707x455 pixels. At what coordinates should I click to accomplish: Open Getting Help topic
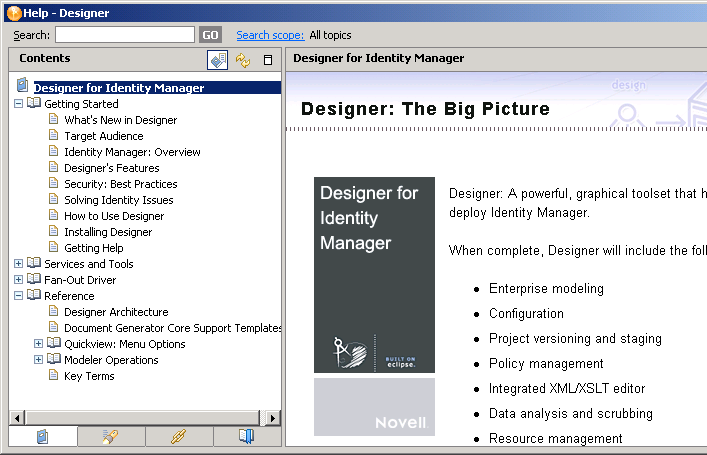94,248
